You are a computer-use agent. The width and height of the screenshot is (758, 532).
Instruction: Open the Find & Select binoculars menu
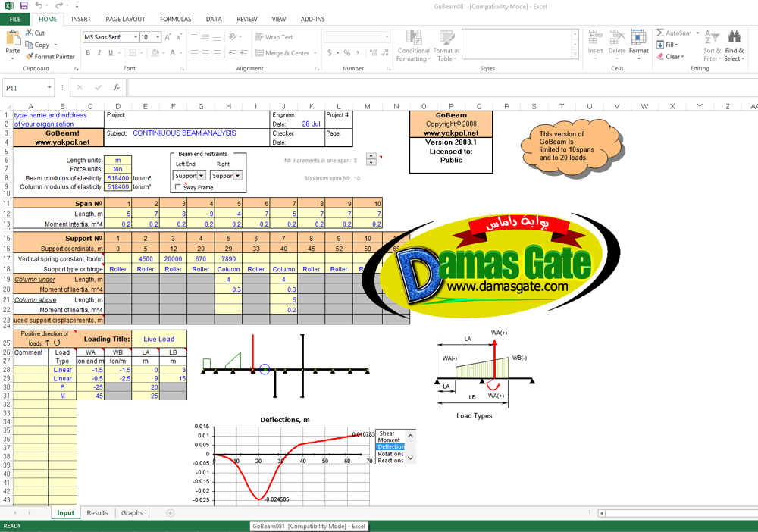(735, 45)
